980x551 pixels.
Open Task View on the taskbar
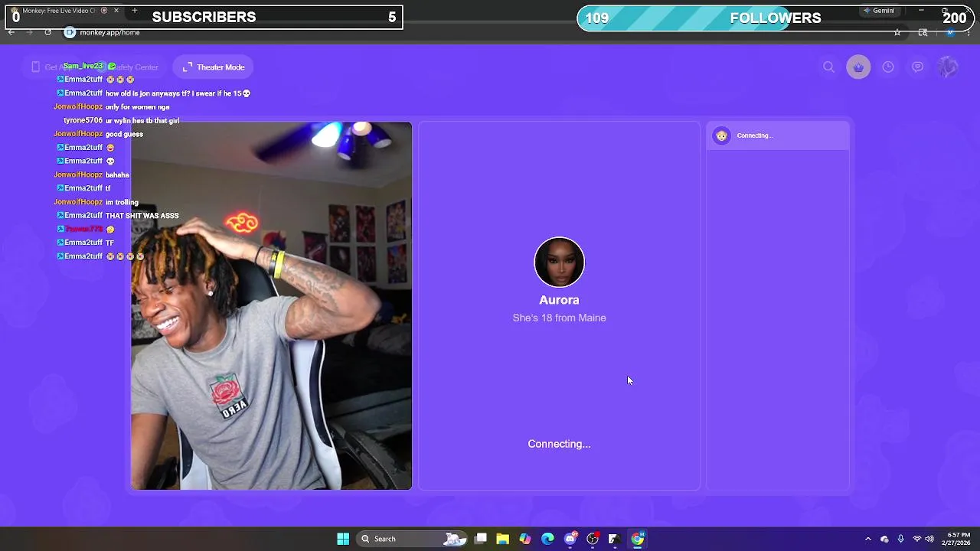(481, 539)
